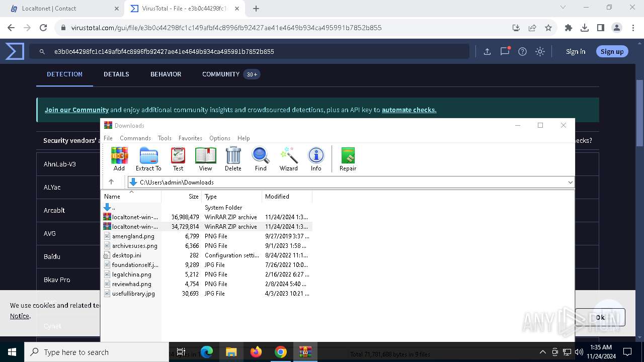Open the Favorites menu

pyautogui.click(x=190, y=138)
